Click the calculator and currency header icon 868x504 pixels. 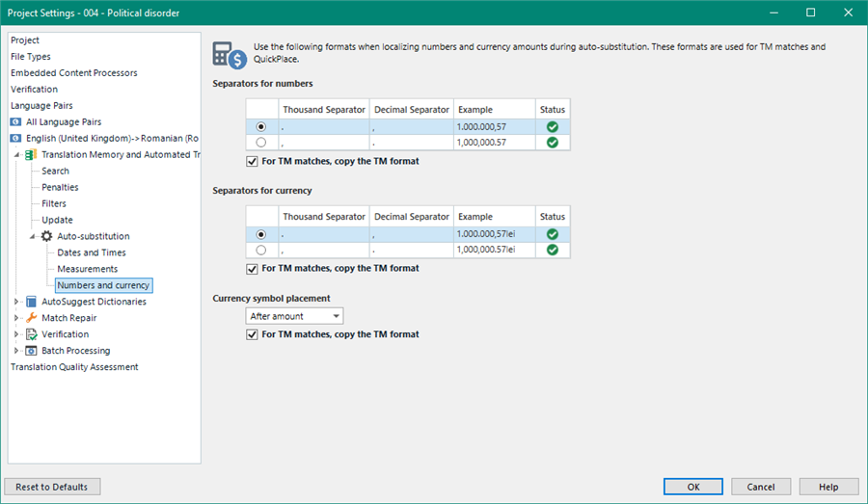click(x=230, y=55)
